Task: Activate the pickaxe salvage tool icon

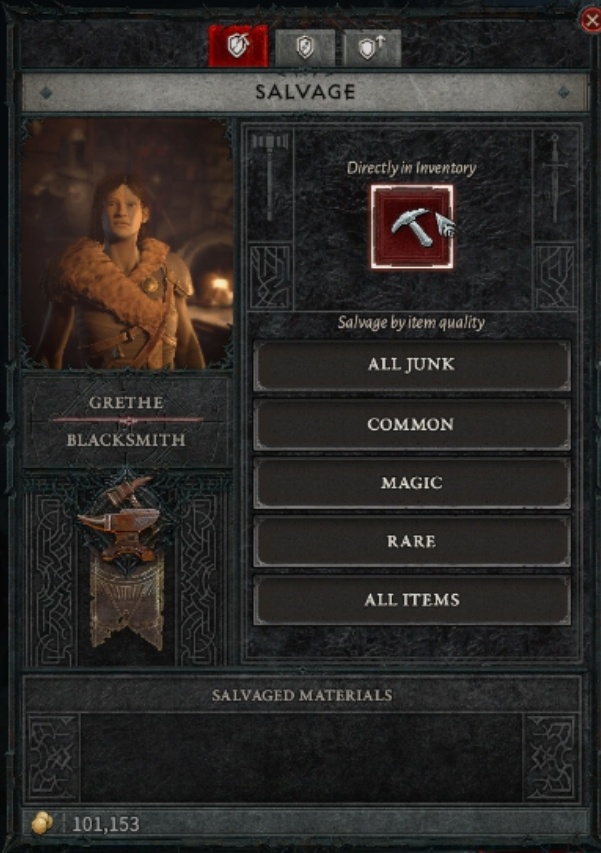Action: [x=412, y=227]
